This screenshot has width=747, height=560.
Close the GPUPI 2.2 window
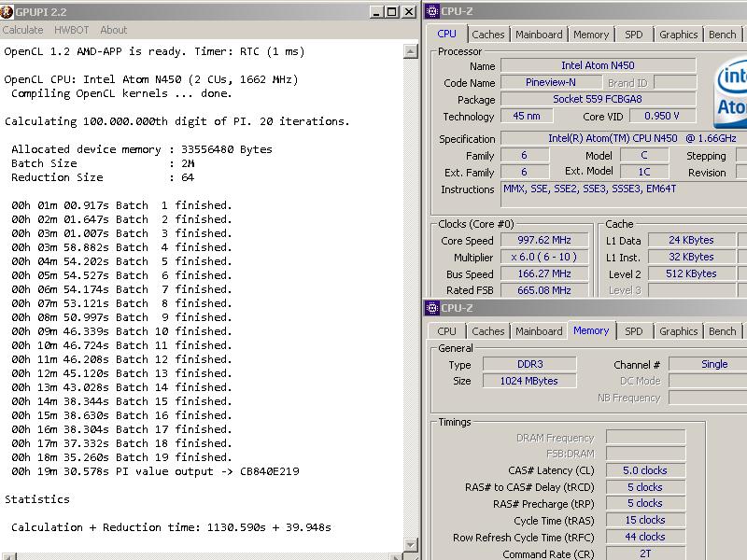(x=409, y=12)
